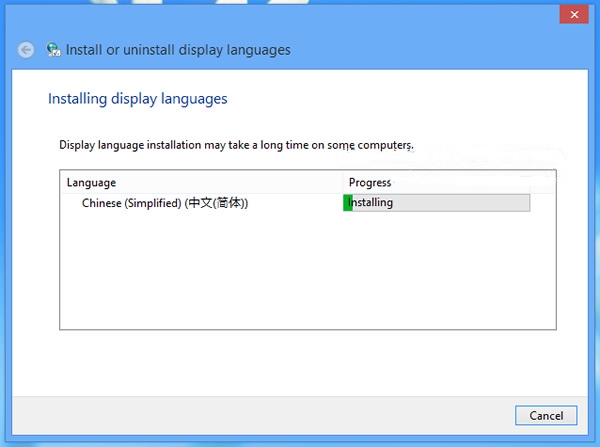Click the Language column header
Viewport: 600px width, 447px height.
92,183
